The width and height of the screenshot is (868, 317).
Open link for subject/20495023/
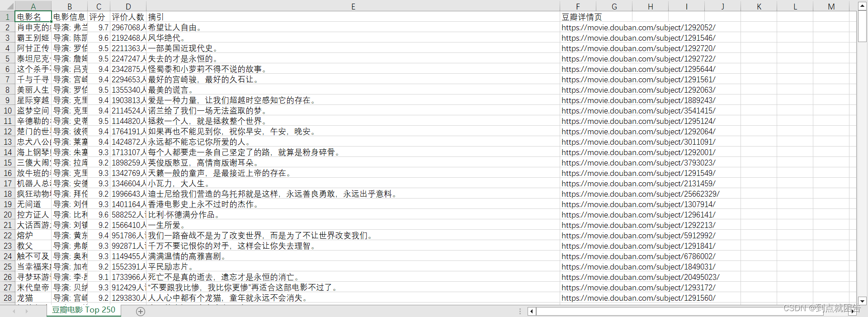pyautogui.click(x=641, y=277)
